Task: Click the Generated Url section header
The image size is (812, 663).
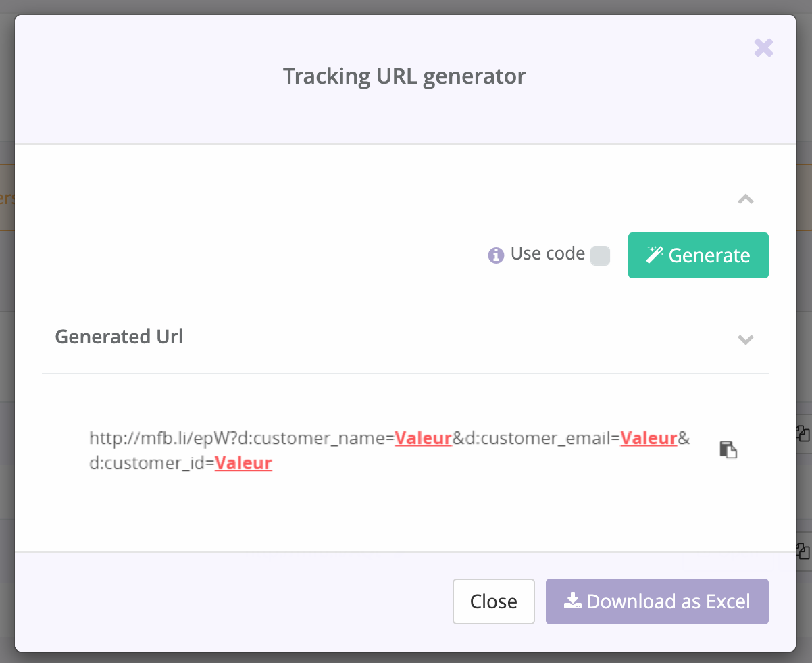Action: [119, 337]
